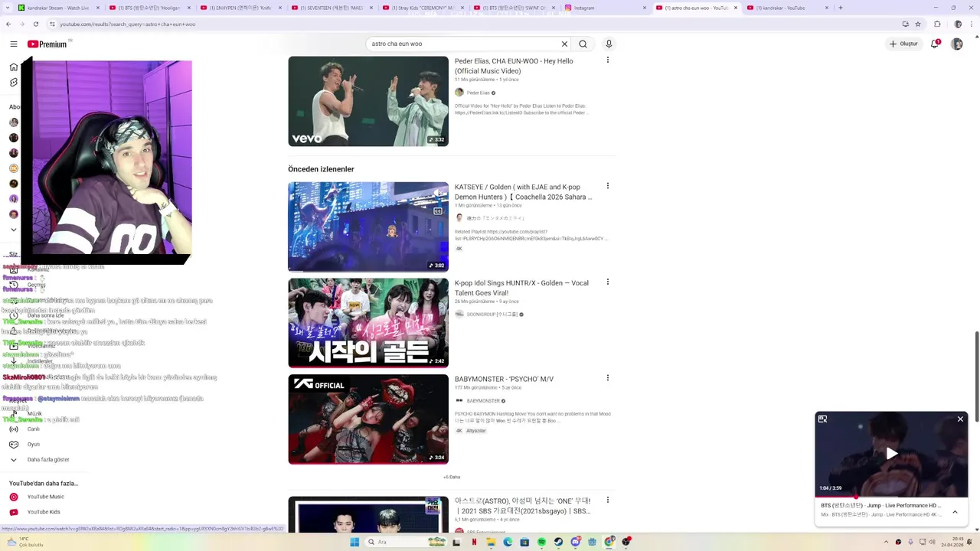This screenshot has height=551, width=980.
Task: Open the 4K badge on the KATSEYE video
Action: click(x=459, y=249)
